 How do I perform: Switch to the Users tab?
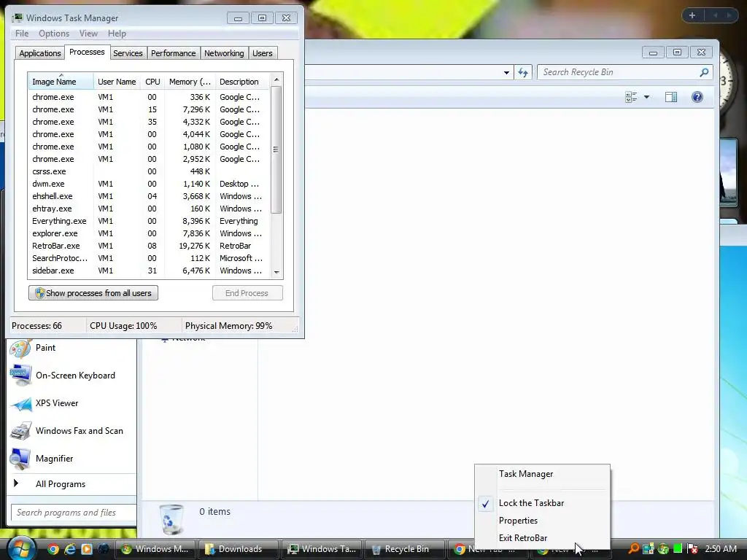263,53
